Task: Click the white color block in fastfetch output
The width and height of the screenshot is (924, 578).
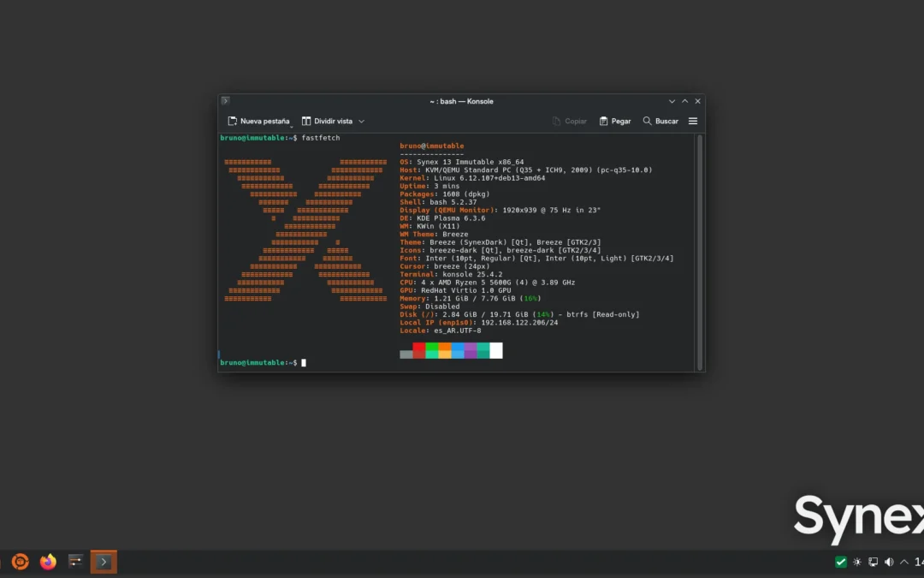Action: click(496, 350)
